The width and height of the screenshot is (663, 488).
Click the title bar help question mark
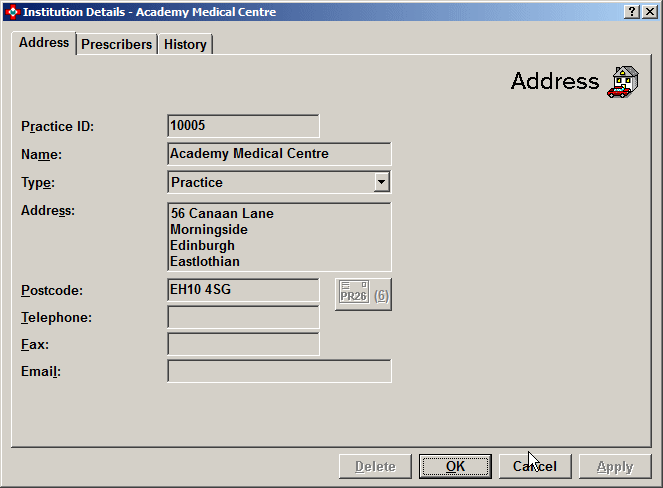pos(633,12)
